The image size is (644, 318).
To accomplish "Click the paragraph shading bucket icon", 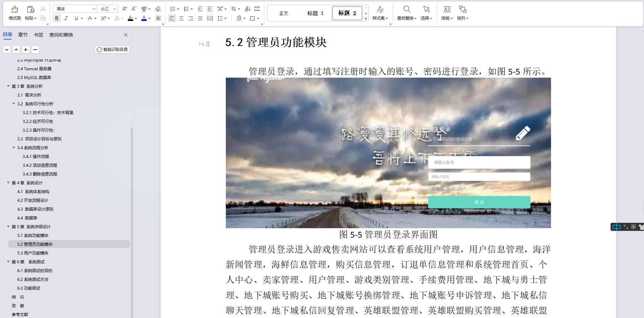I will 239,18.
